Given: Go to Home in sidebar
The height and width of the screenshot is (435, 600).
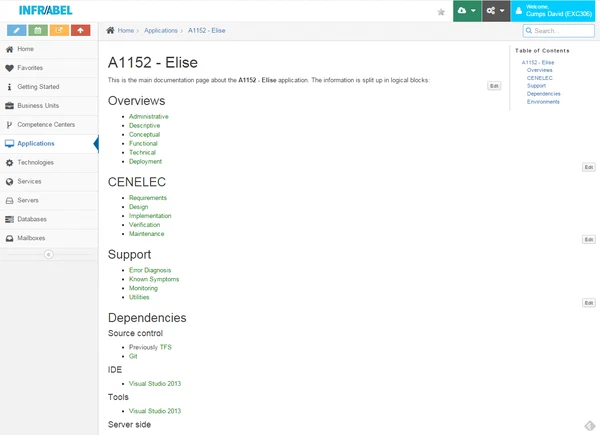Looking at the screenshot, I should (49, 49).
